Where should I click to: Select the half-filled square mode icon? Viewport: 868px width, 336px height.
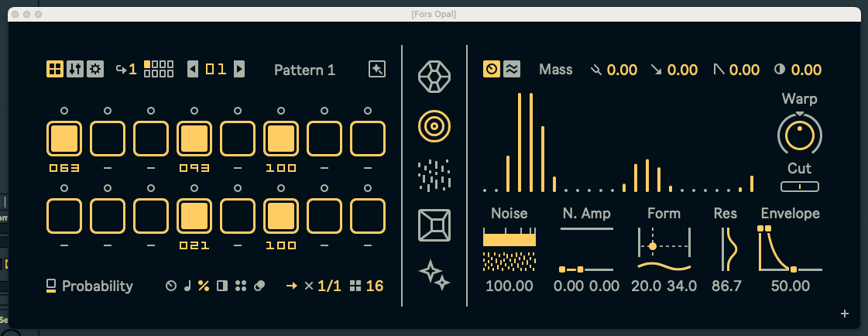pos(222,286)
